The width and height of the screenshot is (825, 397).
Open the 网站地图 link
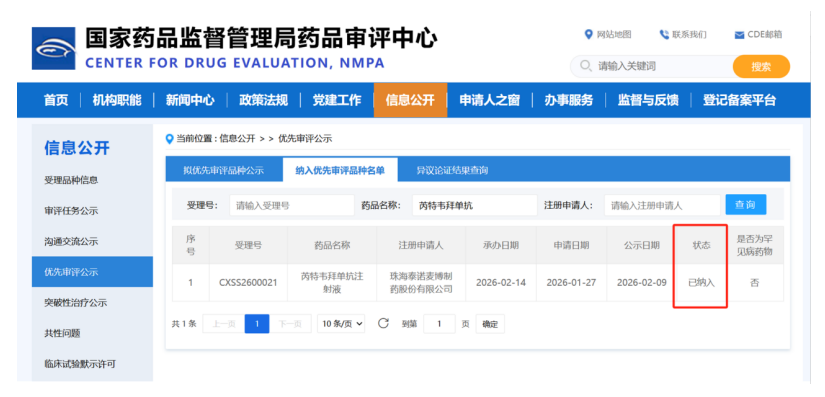click(x=614, y=35)
